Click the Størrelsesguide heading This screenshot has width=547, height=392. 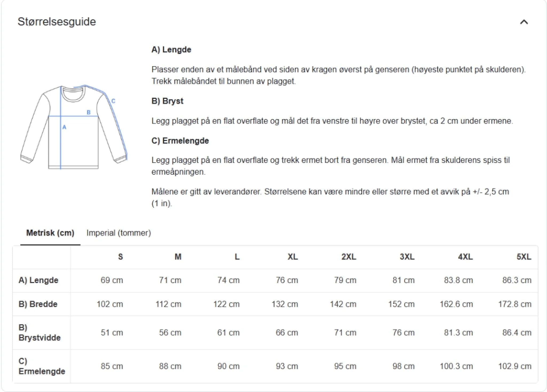pos(57,22)
